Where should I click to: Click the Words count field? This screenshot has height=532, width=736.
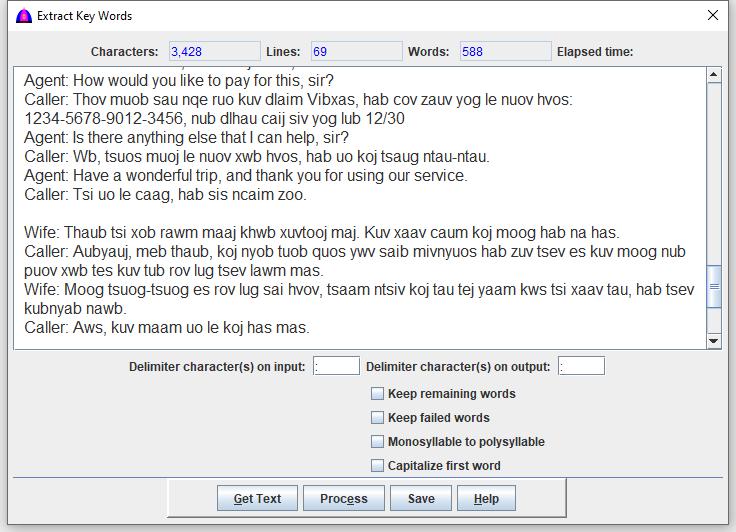pyautogui.click(x=505, y=52)
